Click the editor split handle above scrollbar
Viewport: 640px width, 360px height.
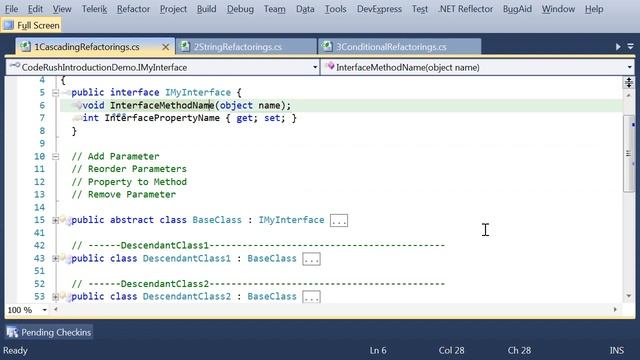click(629, 82)
